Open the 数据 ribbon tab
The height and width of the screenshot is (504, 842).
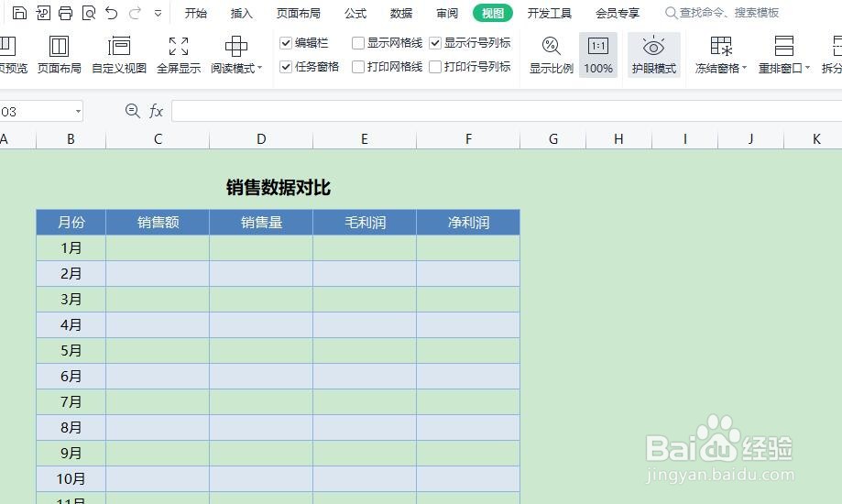(401, 13)
